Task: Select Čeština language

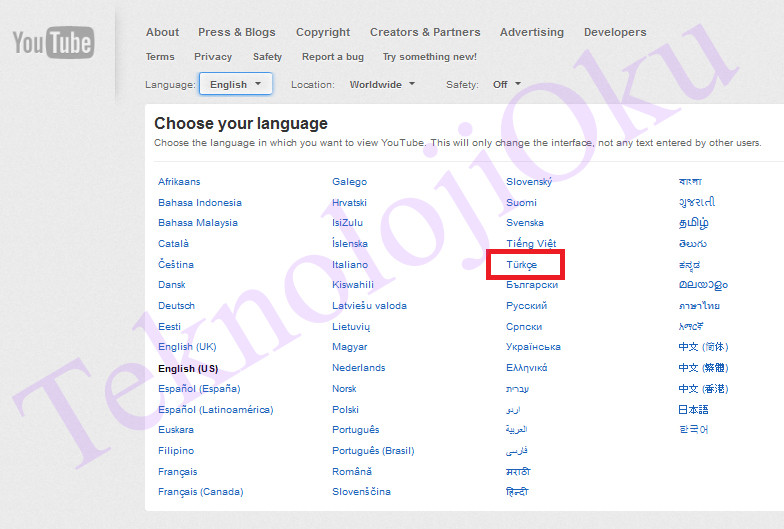Action: click(x=176, y=264)
